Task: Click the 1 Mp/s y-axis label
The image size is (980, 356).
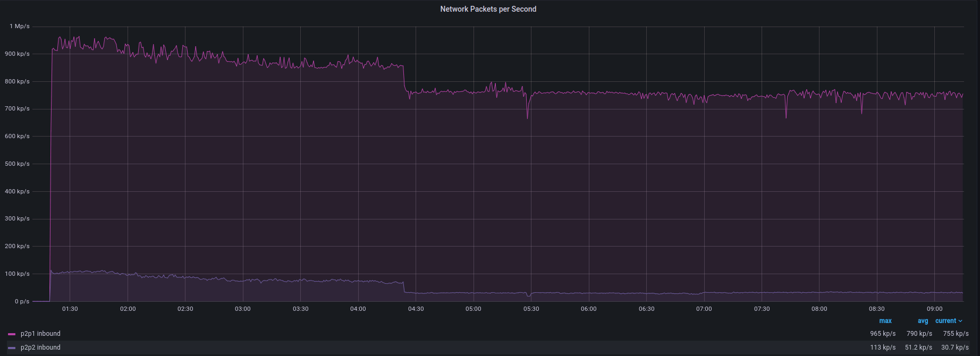Action: coord(20,26)
